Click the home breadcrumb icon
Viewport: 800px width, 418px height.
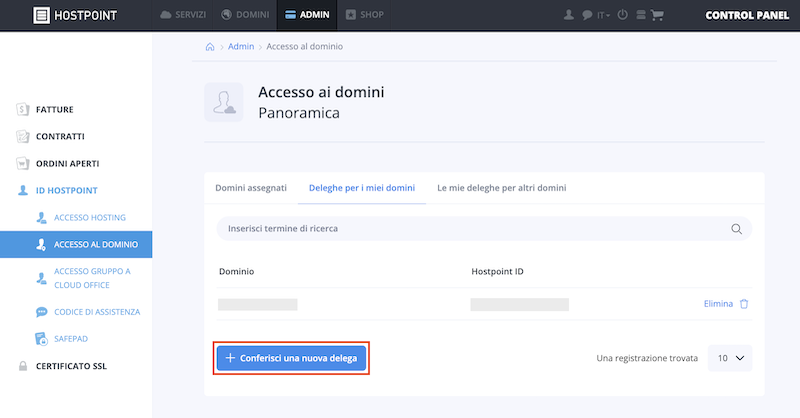coord(210,47)
